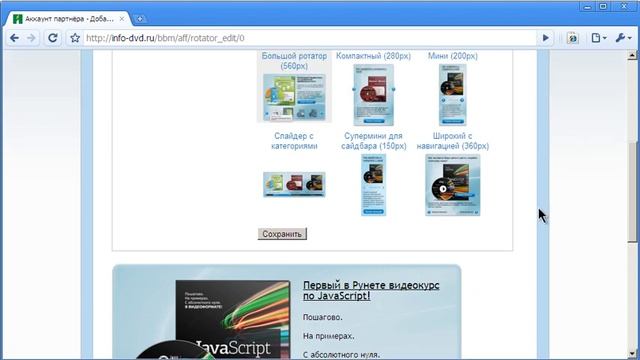The height and width of the screenshot is (360, 640).
Task: Click the С абсолютного нуля. text line
Action: tap(341, 355)
